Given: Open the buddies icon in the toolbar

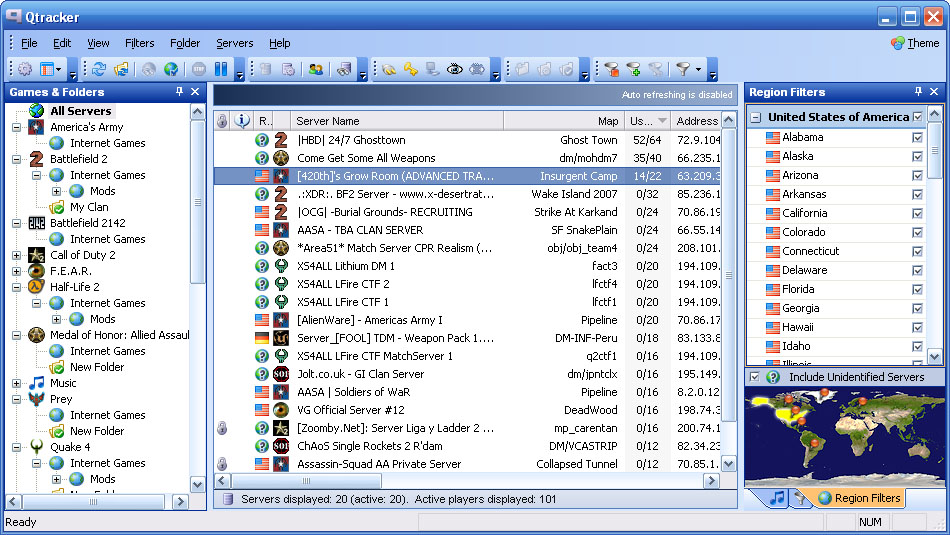Looking at the screenshot, I should point(316,69).
